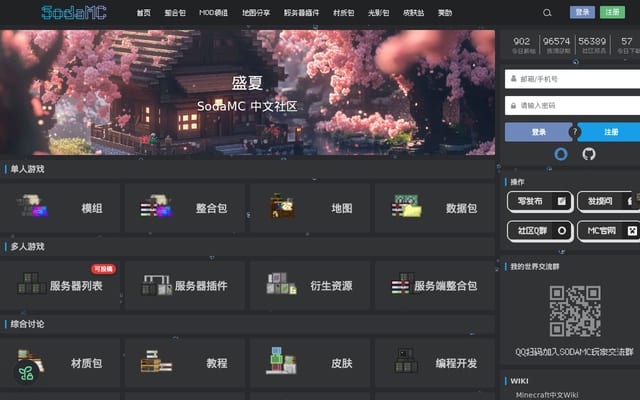Click the 发提问 button
640x400 pixels.
point(609,201)
